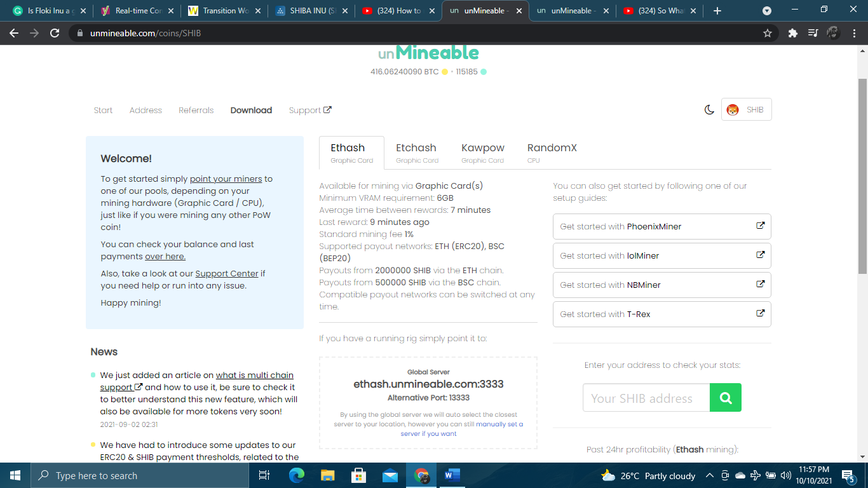Reload the page
This screenshot has height=488, width=868.
pyautogui.click(x=55, y=33)
